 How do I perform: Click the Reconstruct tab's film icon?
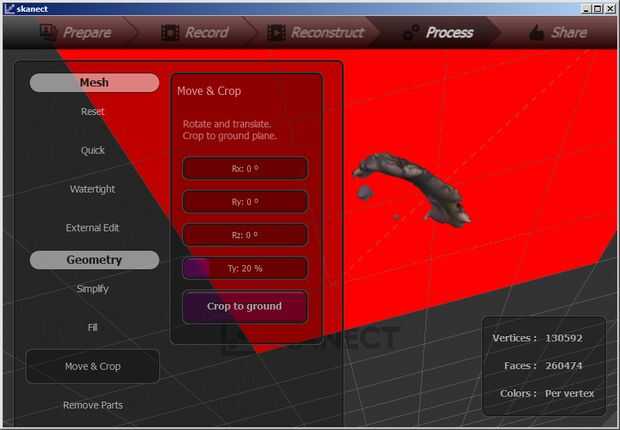[x=276, y=32]
